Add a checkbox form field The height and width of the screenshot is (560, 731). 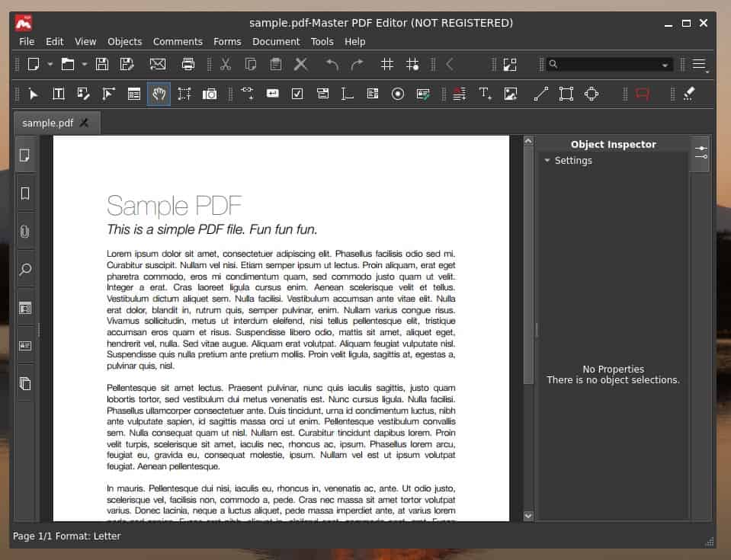tap(297, 94)
